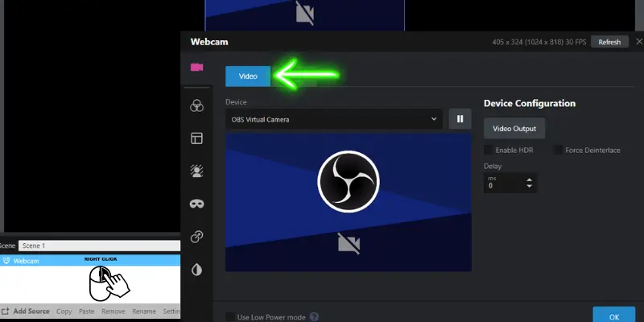Click Rename in the source toolbar
644x322 pixels.
pos(144,312)
